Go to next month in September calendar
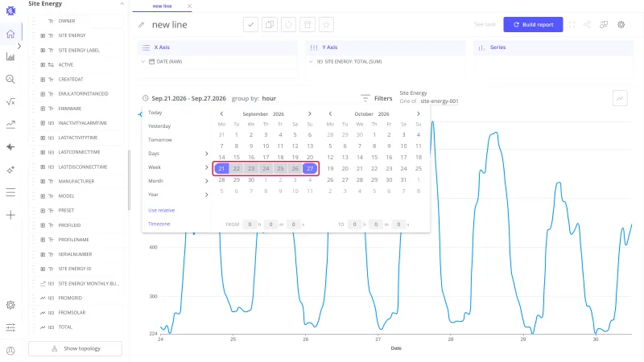The height and width of the screenshot is (362, 644). (x=310, y=113)
